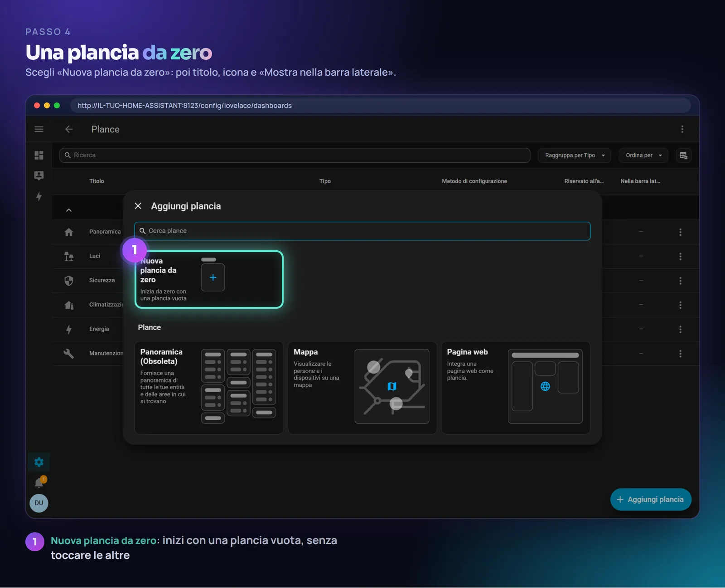This screenshot has height=588, width=725.
Task: Sort by the Titolo column header
Action: (97, 181)
